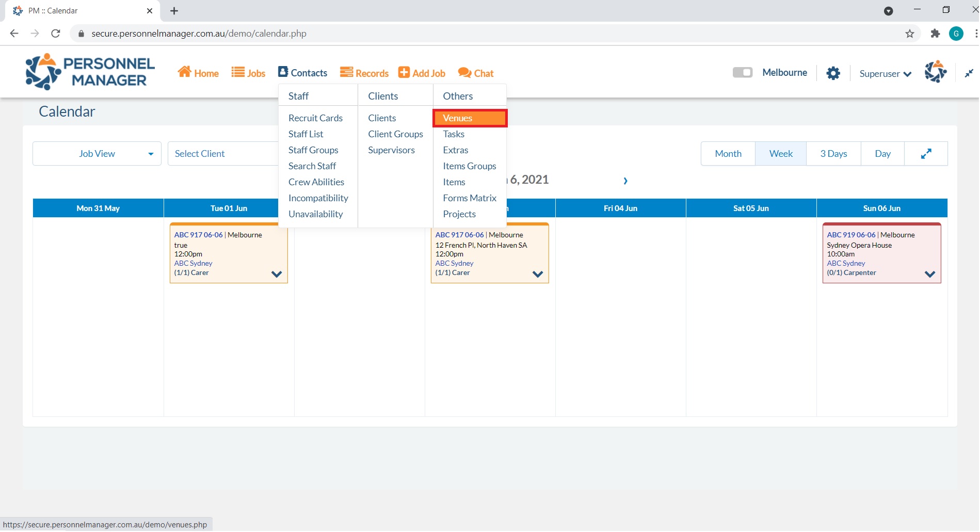Bookmark this page with the star icon
Screen dimensions: 980x532
[x=909, y=34]
